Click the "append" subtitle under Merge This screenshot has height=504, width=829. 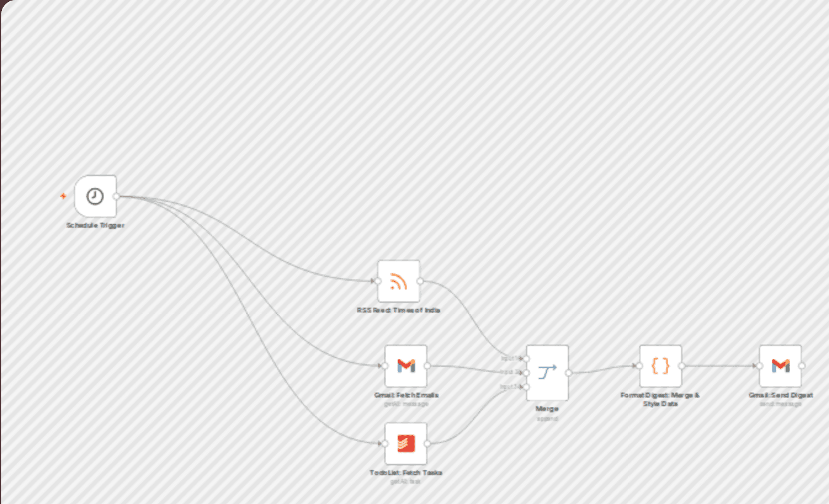pyautogui.click(x=547, y=418)
